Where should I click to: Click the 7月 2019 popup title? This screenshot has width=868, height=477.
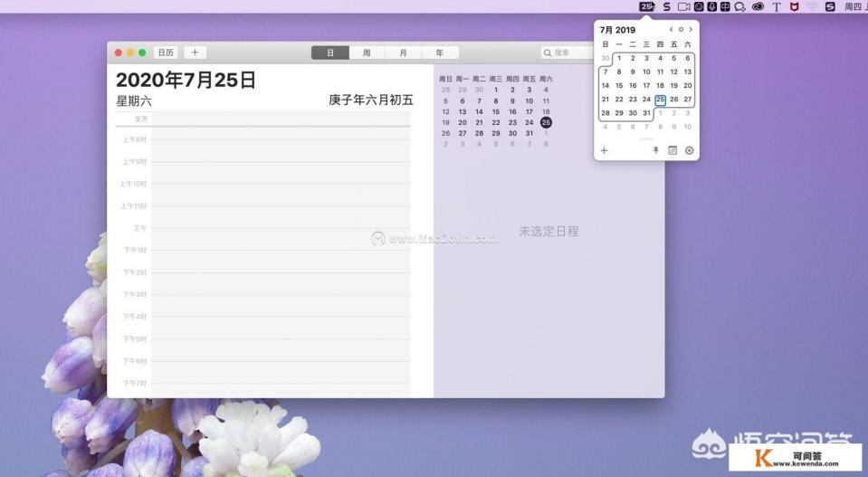618,30
